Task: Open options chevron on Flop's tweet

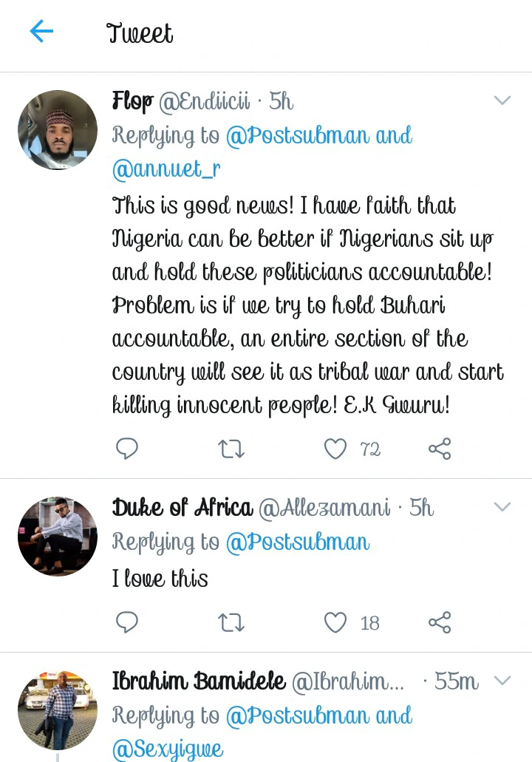Action: click(x=502, y=101)
